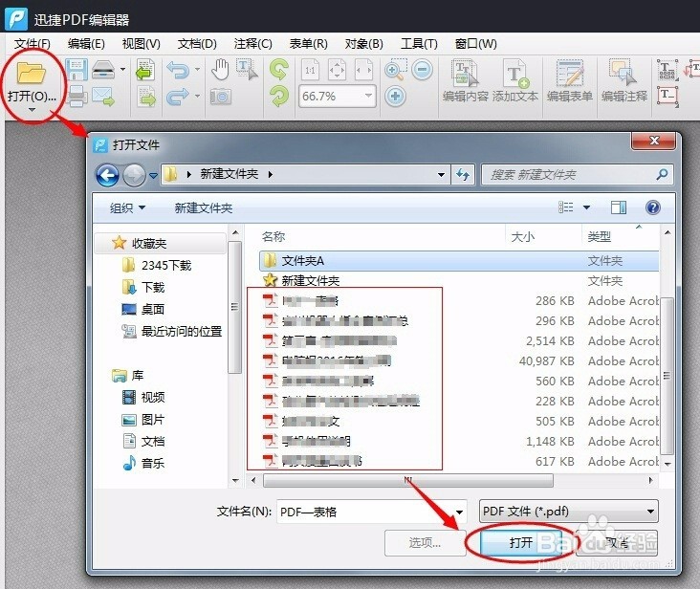Click the Save floppy disk icon
The width and height of the screenshot is (700, 589).
(x=77, y=70)
